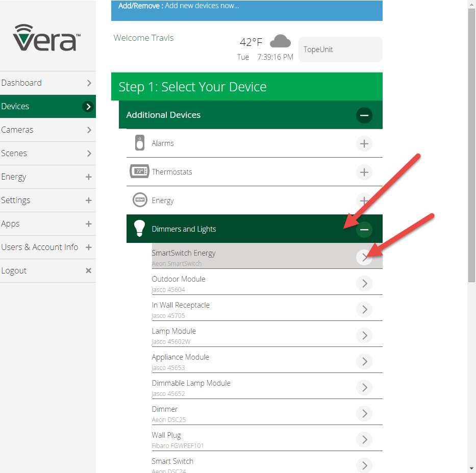Click arrow for In Wall Receptacle

[364, 309]
